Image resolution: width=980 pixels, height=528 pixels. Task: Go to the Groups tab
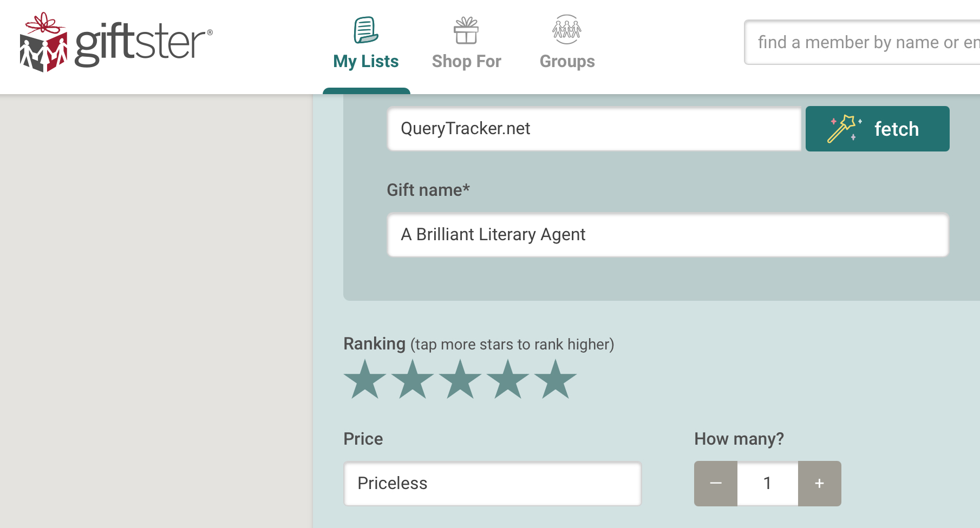[x=567, y=61]
